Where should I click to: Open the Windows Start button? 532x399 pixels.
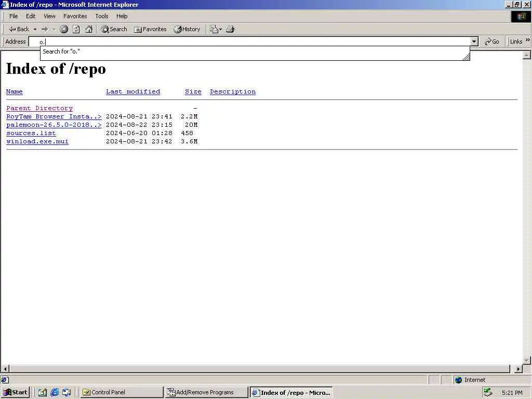[x=16, y=392]
